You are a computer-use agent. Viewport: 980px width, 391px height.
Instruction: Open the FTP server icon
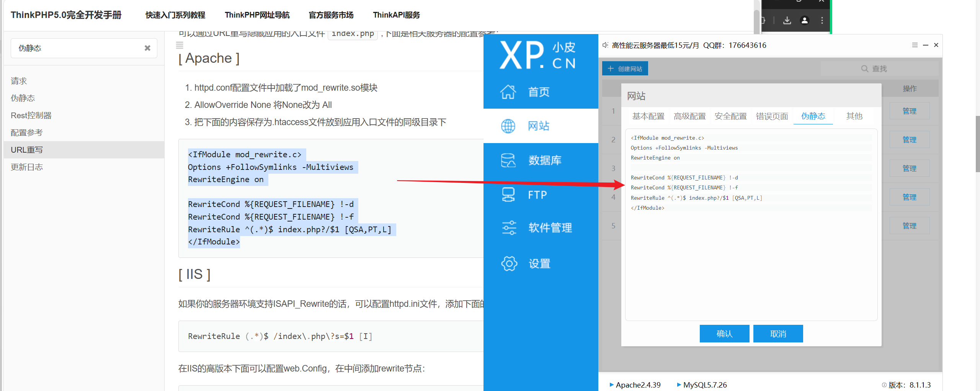[508, 195]
